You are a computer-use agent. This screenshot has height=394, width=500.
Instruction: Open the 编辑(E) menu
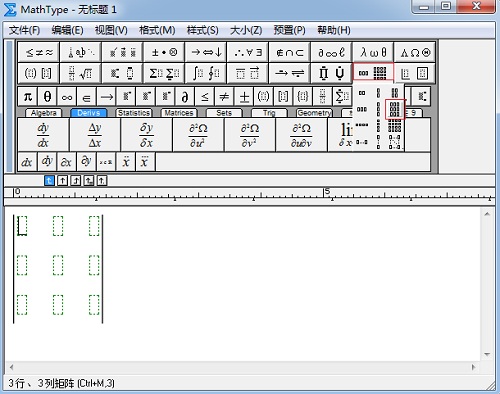point(67,30)
